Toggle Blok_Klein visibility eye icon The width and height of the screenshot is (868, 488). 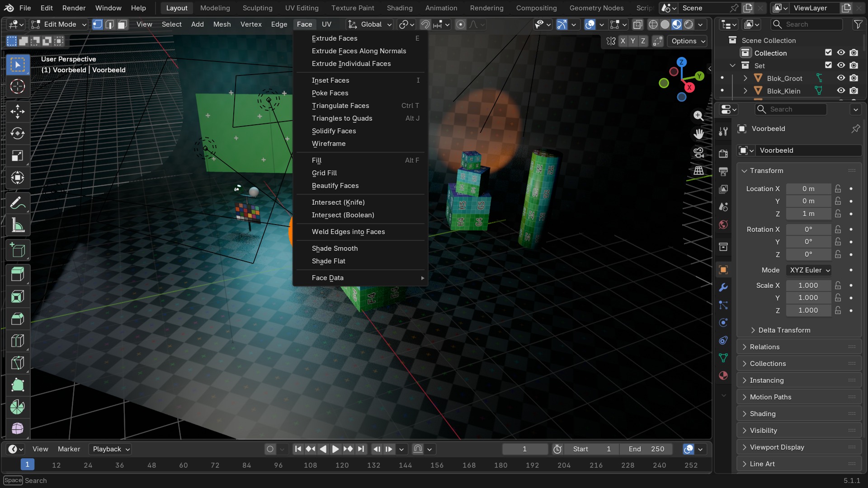841,91
